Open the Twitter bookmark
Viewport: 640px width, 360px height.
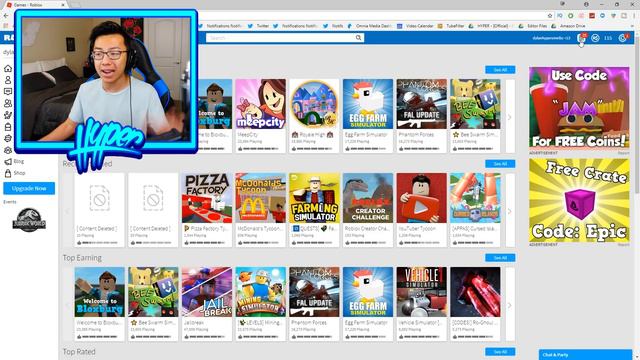pyautogui.click(x=258, y=26)
